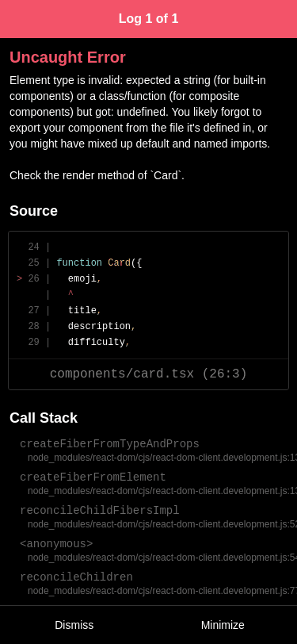Click the Uncaught Error heading
Image resolution: width=297 pixels, height=644 pixels.
(x=67, y=57)
